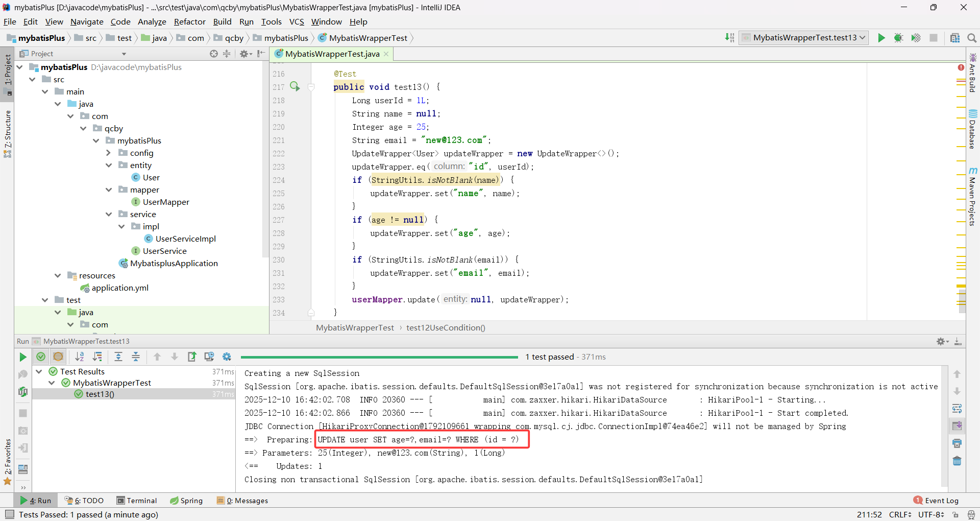
Task: Click Restore Layout icon in Run sidebar
Action: [x=23, y=469]
